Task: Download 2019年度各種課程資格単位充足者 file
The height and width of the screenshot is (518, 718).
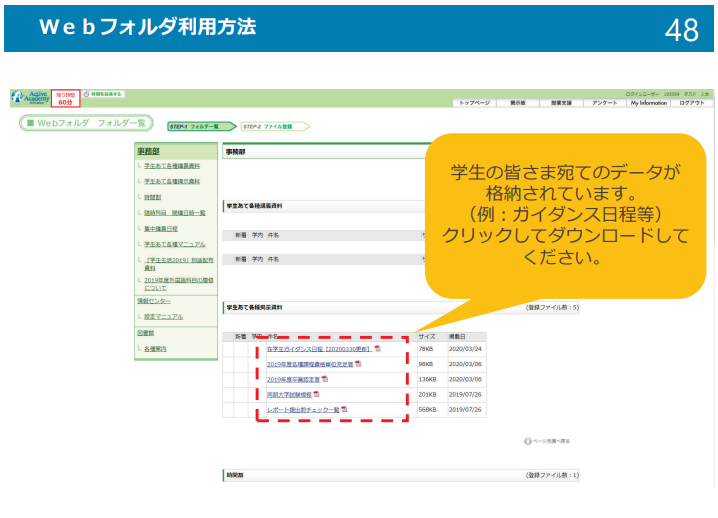Action: pos(310,364)
